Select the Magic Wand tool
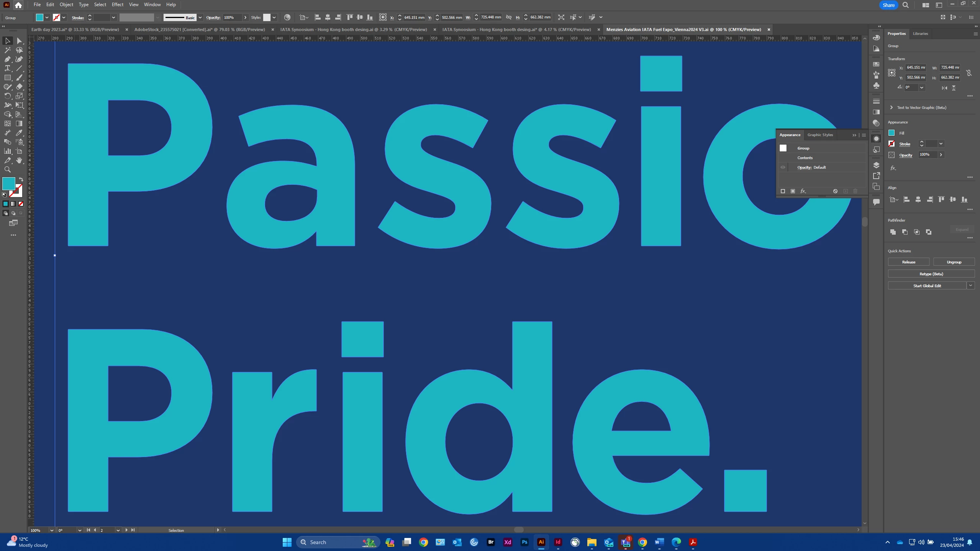This screenshot has width=980, height=551. [7, 50]
